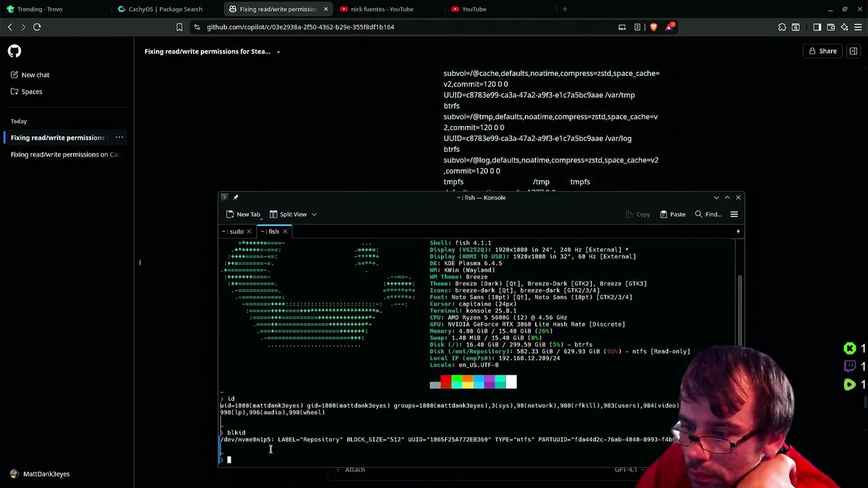Open the browser extensions puzzle icon
Screen dimensions: 868x488
click(782, 27)
